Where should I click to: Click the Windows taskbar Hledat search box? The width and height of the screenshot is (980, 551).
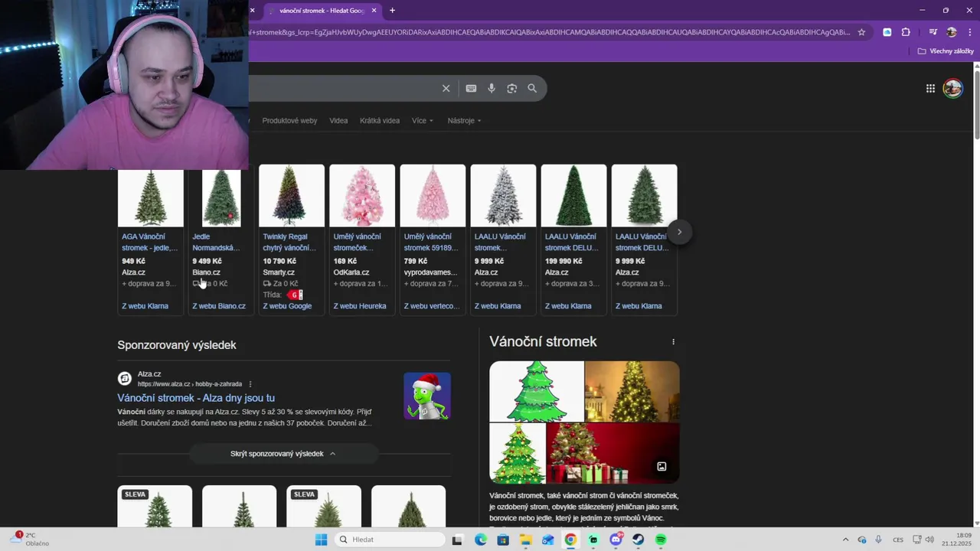389,540
